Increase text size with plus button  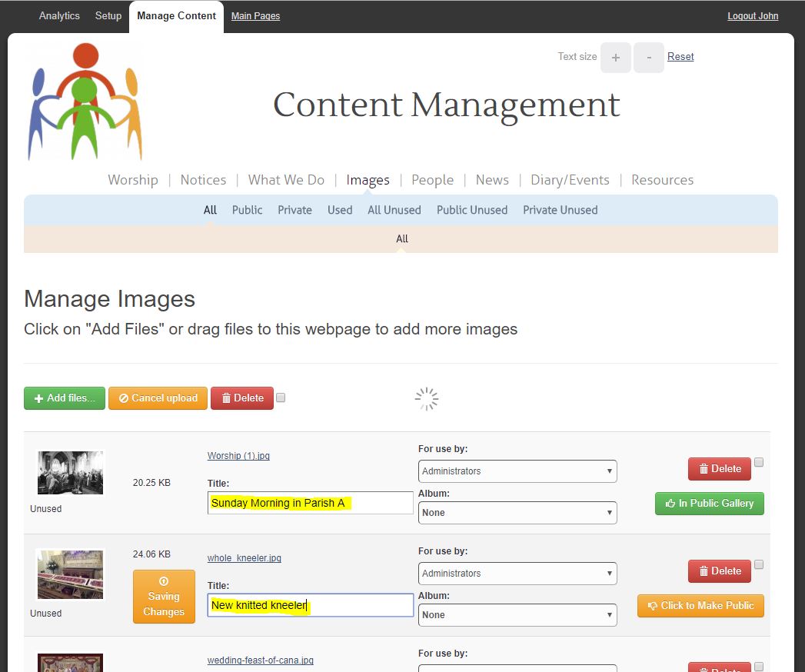[615, 58]
